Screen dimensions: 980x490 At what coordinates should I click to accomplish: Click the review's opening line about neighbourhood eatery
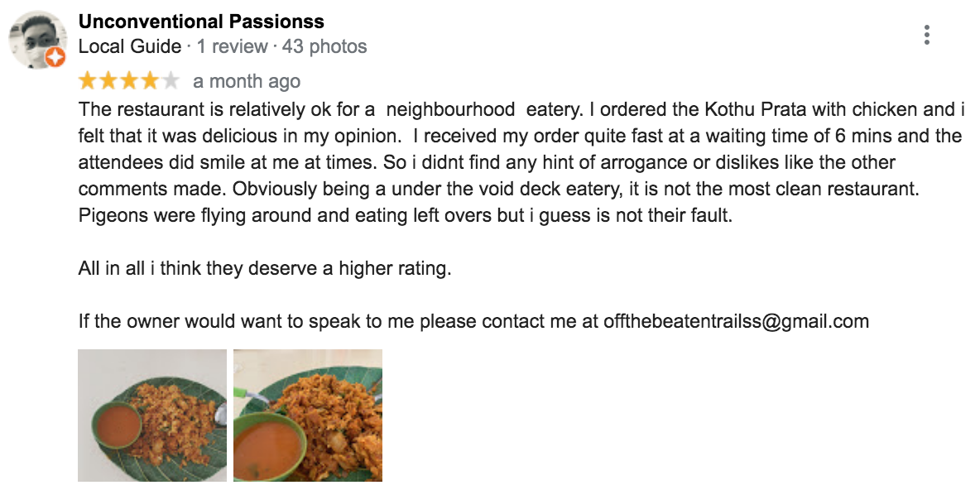(x=521, y=109)
